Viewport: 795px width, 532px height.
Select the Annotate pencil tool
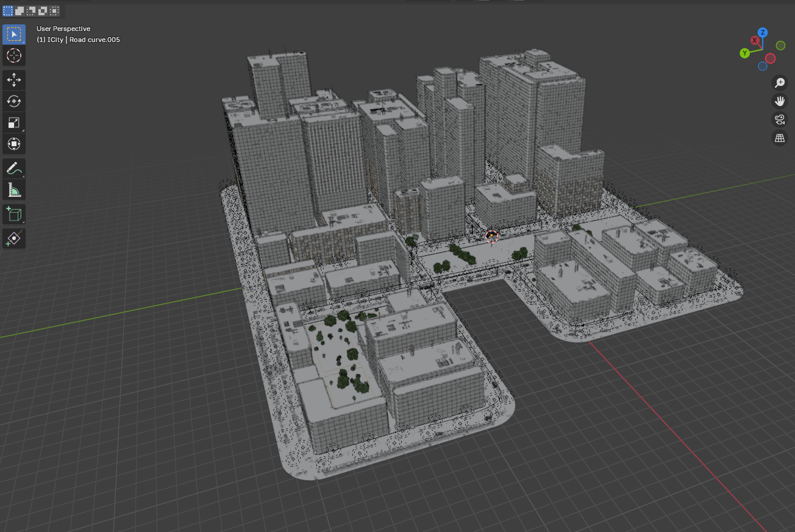[x=14, y=168]
